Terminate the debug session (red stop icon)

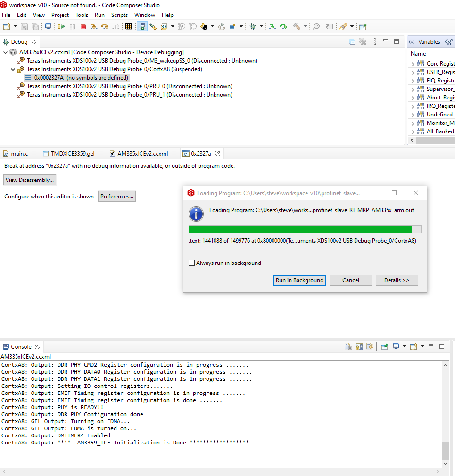click(83, 26)
